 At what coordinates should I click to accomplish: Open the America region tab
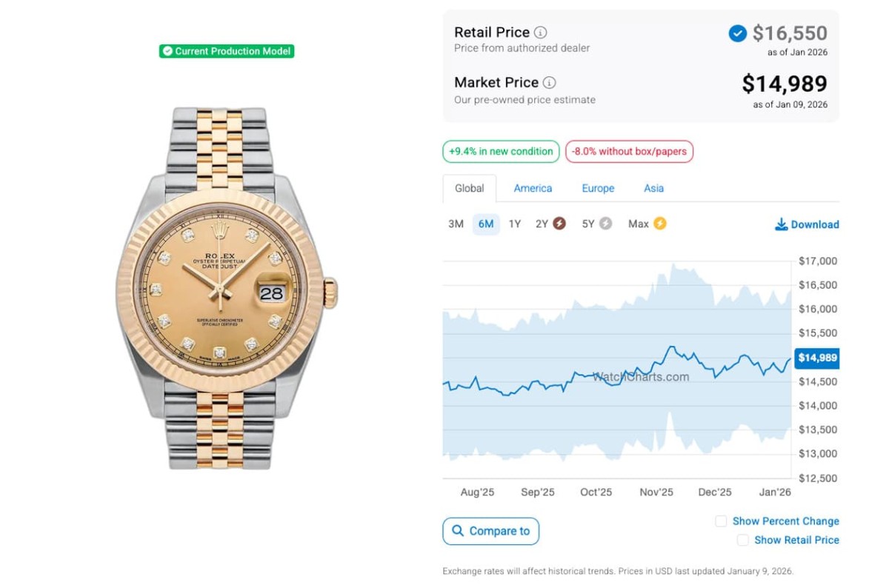[533, 188]
